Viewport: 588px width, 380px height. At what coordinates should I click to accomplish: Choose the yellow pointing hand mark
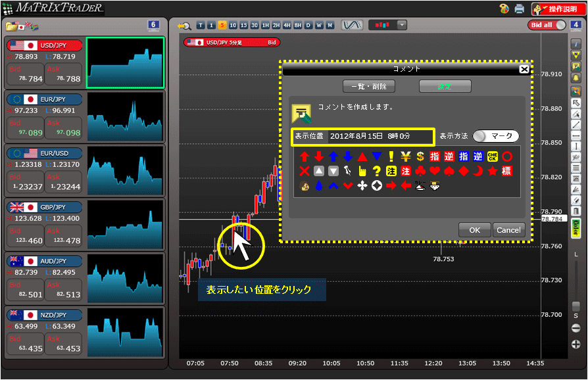pyautogui.click(x=362, y=171)
